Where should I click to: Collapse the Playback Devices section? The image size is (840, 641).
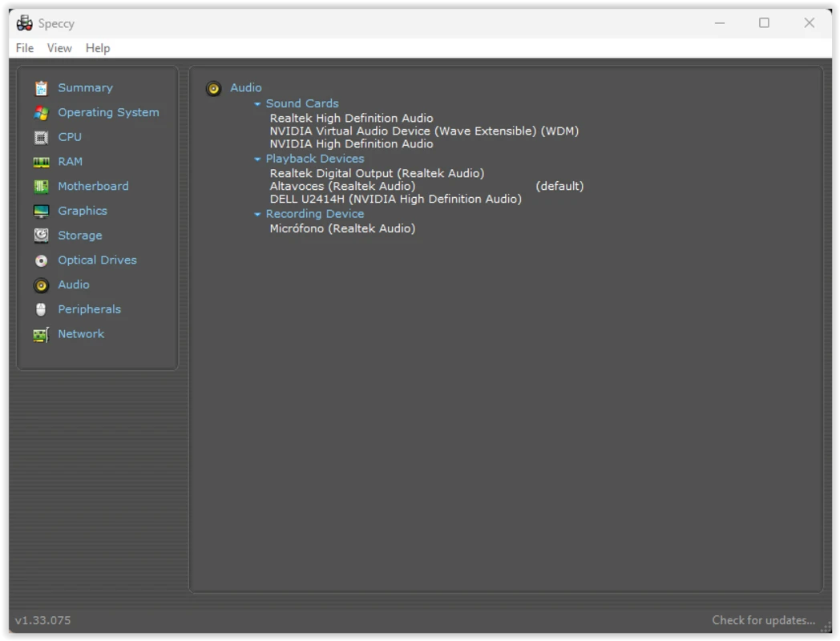[x=258, y=159]
